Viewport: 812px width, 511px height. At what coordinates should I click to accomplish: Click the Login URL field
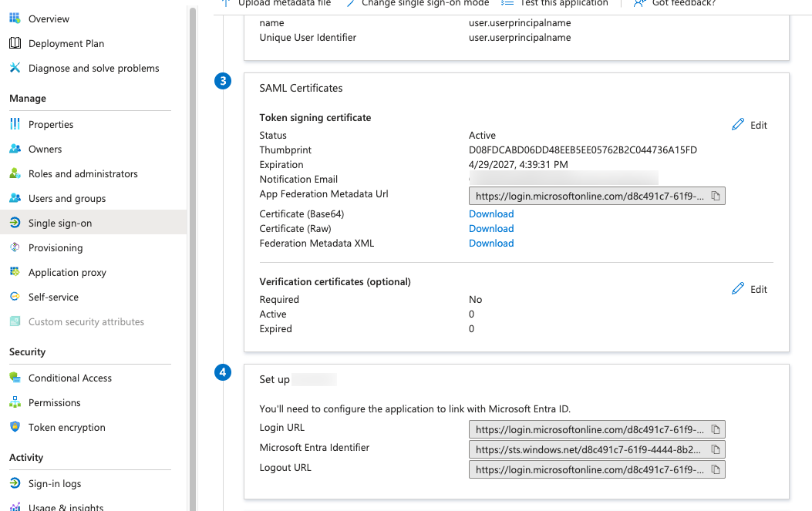(597, 429)
